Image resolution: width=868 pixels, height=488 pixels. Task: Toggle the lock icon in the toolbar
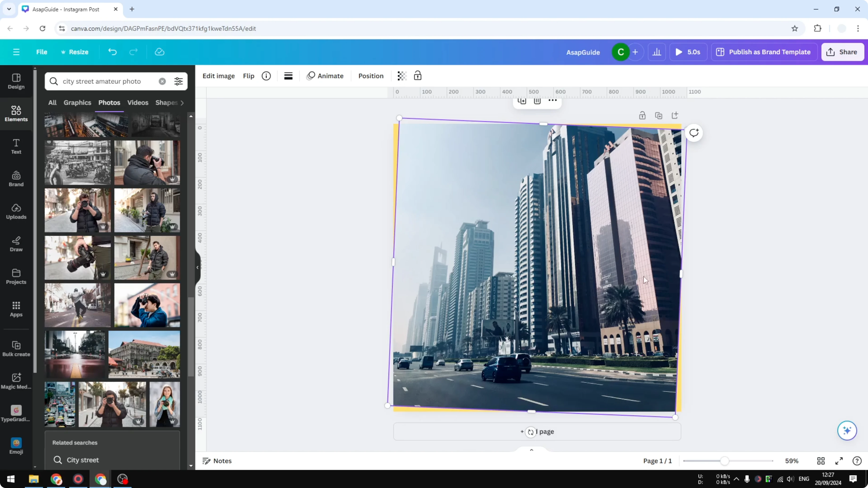pos(418,76)
